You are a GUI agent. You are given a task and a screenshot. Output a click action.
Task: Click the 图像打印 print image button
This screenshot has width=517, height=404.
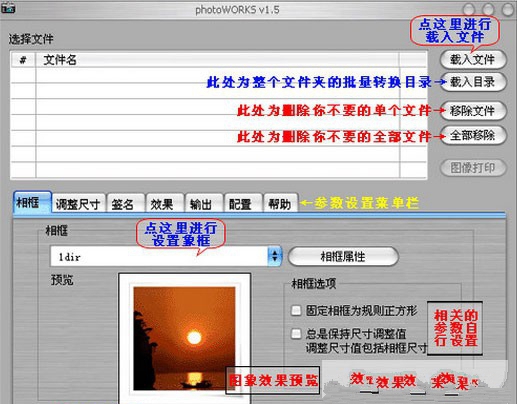point(473,167)
